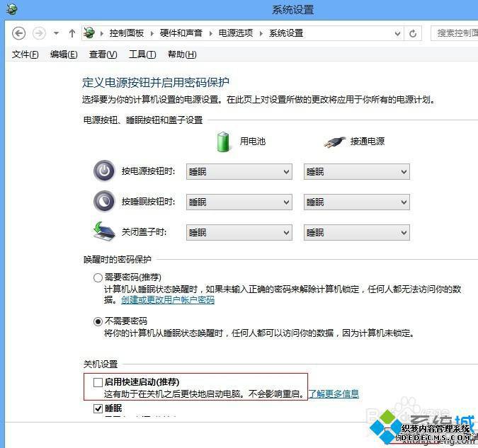
Task: Click the 唤醒时的密码保护 section label
Action: [x=118, y=259]
